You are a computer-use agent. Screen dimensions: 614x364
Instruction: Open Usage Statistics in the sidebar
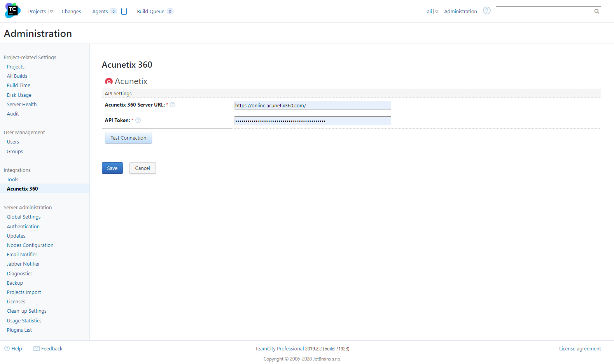pos(24,320)
